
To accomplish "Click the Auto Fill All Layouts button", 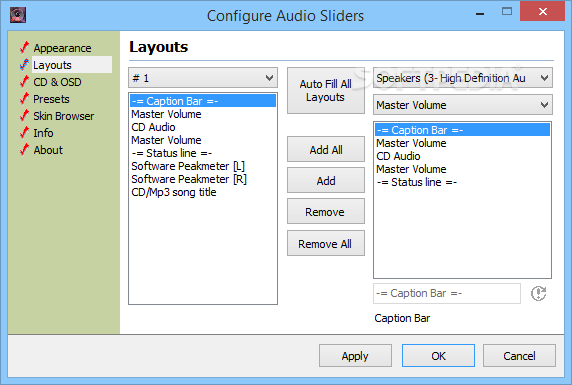I will [325, 91].
